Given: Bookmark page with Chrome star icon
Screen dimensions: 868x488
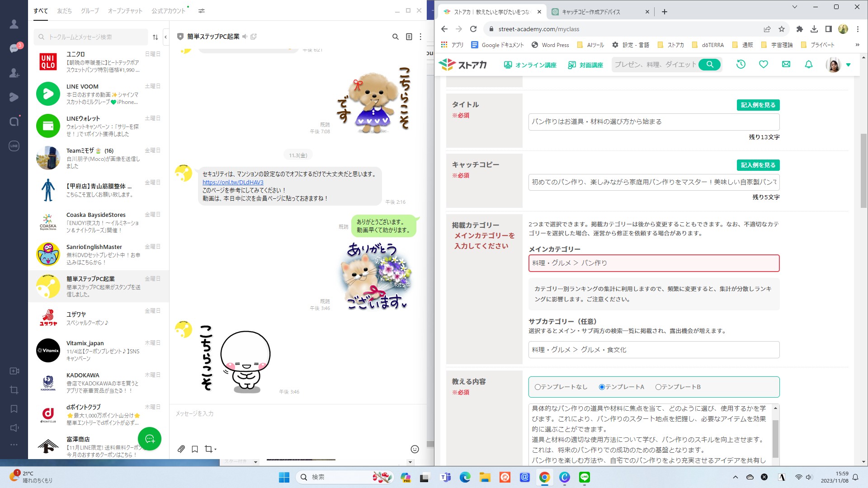Looking at the screenshot, I should 782,29.
